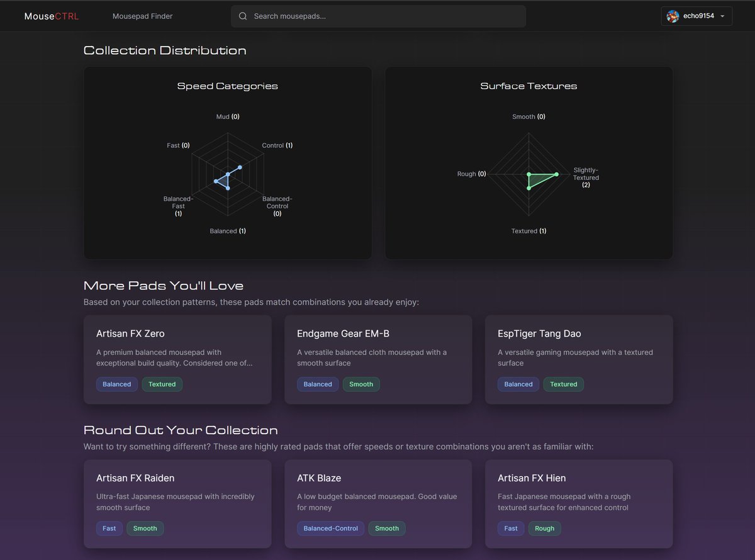
Task: Select Balanced tag on Endgame Gear EM-B
Action: [x=318, y=384]
